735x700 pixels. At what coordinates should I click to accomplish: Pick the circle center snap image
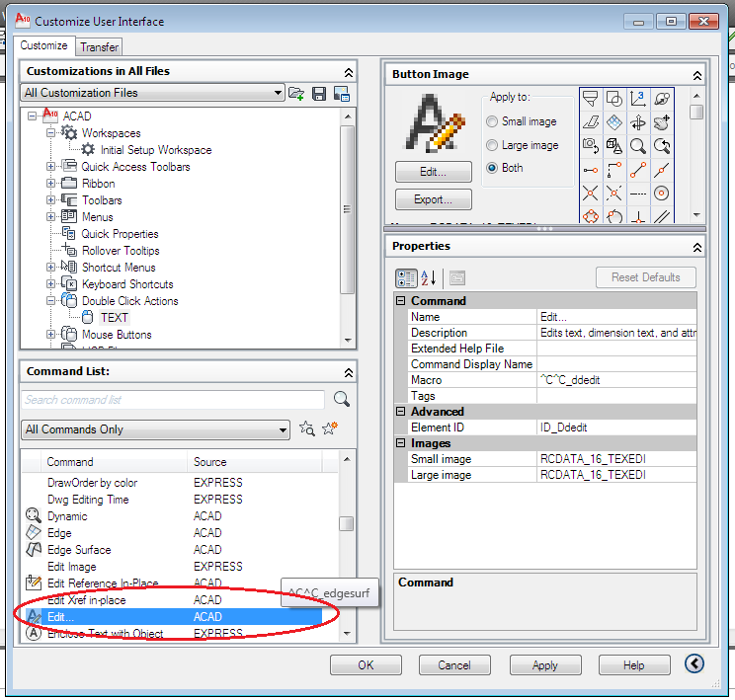point(662,194)
